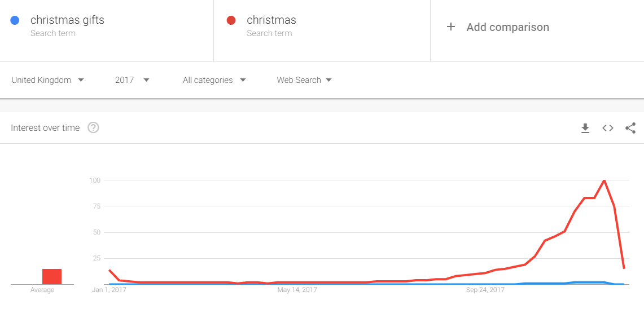The height and width of the screenshot is (318, 644).
Task: Click the red line peak at 100
Action: tap(604, 180)
